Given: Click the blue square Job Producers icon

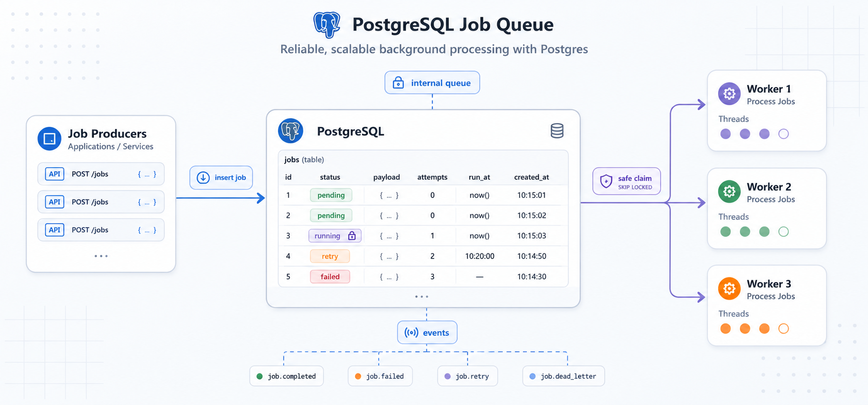Looking at the screenshot, I should pyautogui.click(x=49, y=138).
